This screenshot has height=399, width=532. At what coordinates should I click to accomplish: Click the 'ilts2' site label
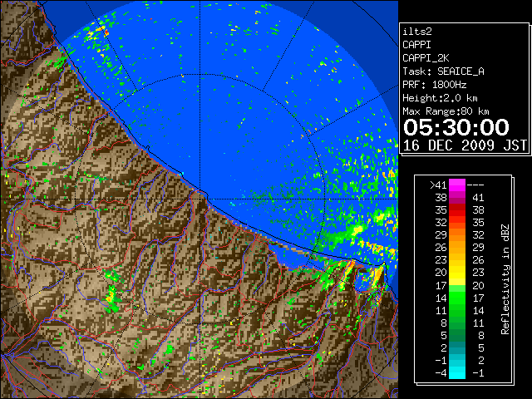(x=417, y=32)
